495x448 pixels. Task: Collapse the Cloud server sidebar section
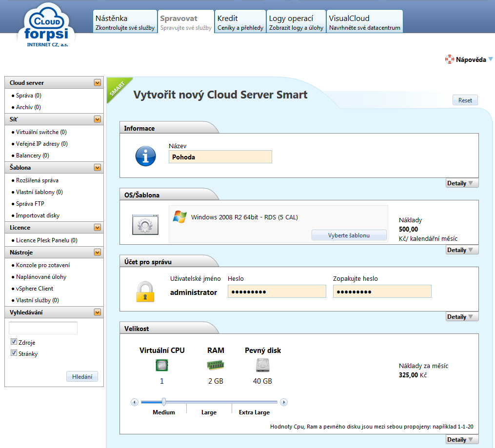coord(98,83)
